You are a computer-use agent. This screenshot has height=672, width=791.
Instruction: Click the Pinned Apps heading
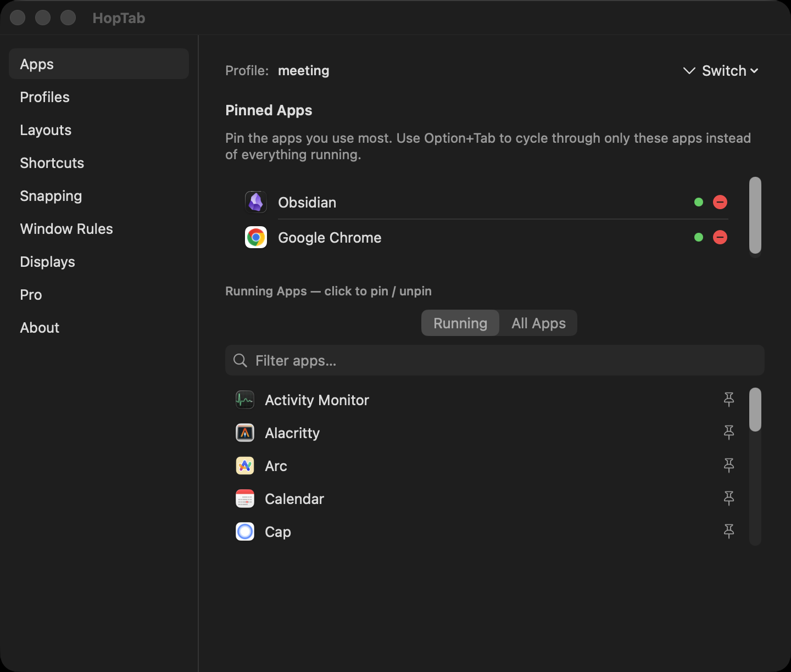pos(269,110)
